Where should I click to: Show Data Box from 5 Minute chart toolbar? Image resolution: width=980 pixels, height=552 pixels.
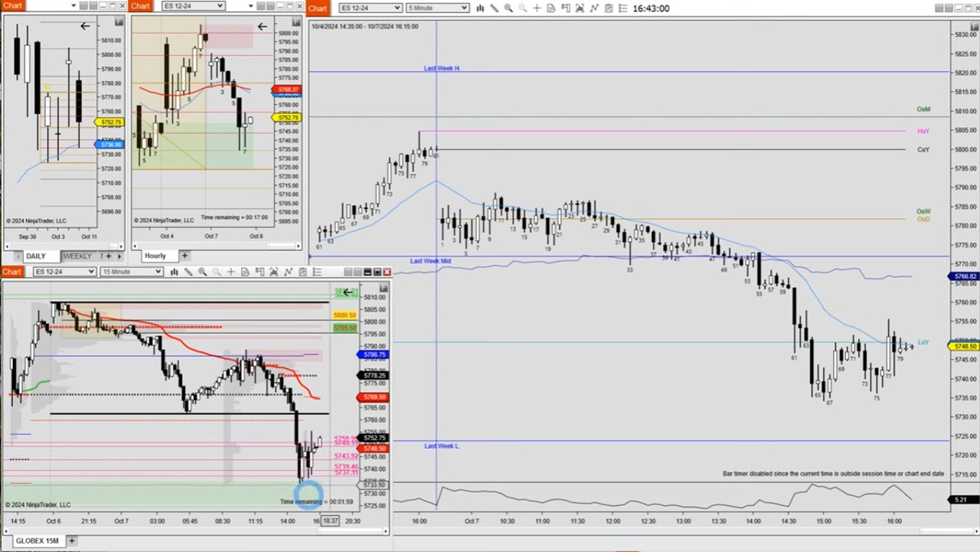tap(551, 8)
